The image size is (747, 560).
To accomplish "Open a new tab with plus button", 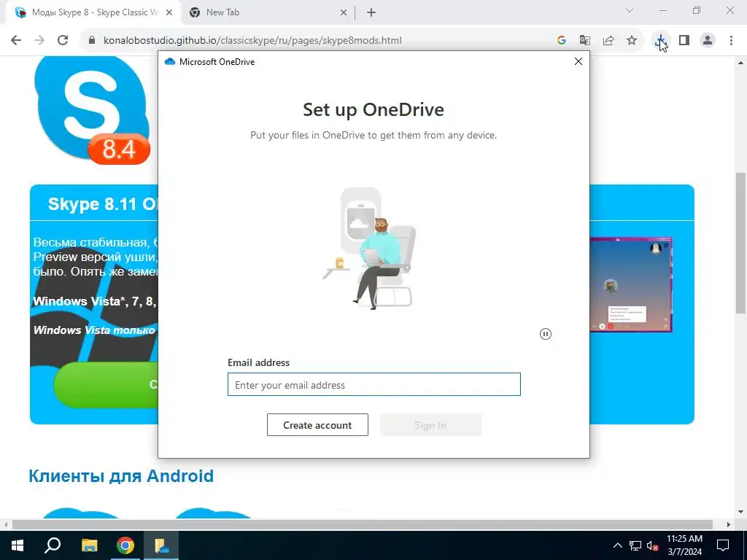I will pos(371,13).
